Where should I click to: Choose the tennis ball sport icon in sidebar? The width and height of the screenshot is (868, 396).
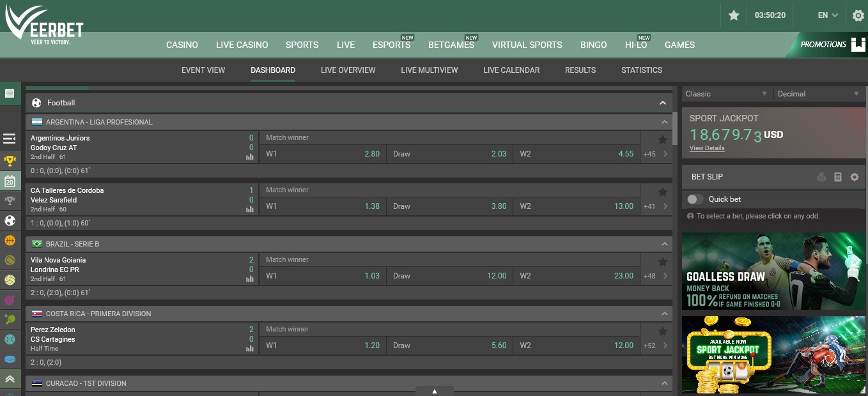[x=10, y=260]
